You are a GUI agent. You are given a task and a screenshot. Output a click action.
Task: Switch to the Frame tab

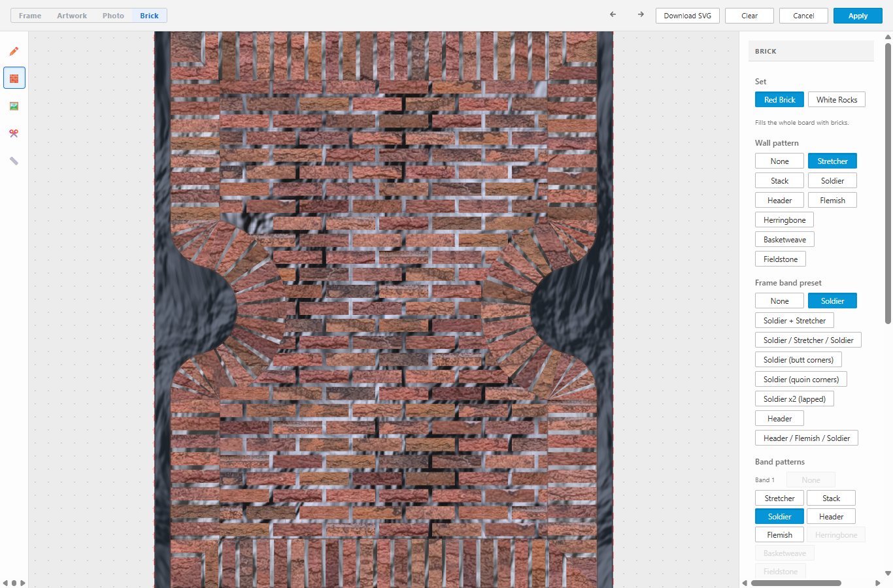point(30,16)
